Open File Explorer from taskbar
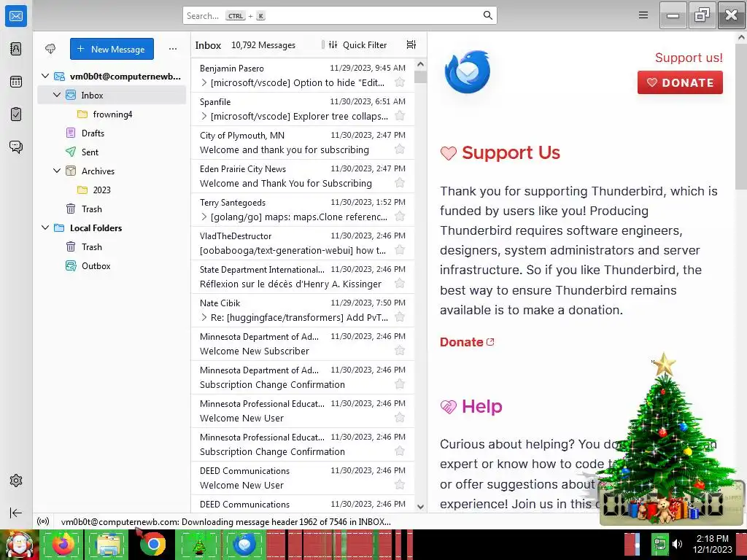The image size is (747, 560). tap(108, 544)
